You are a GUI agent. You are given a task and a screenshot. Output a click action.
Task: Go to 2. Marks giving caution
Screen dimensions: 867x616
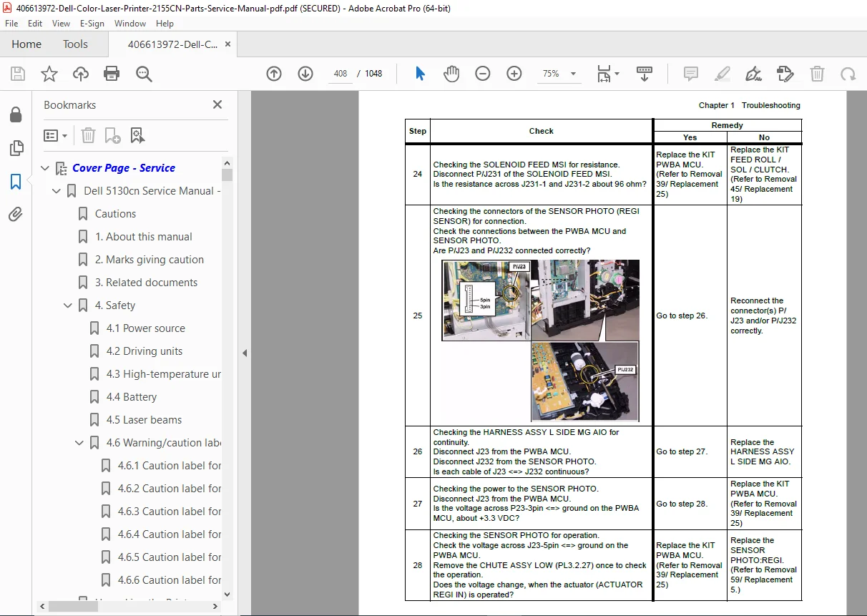point(150,260)
